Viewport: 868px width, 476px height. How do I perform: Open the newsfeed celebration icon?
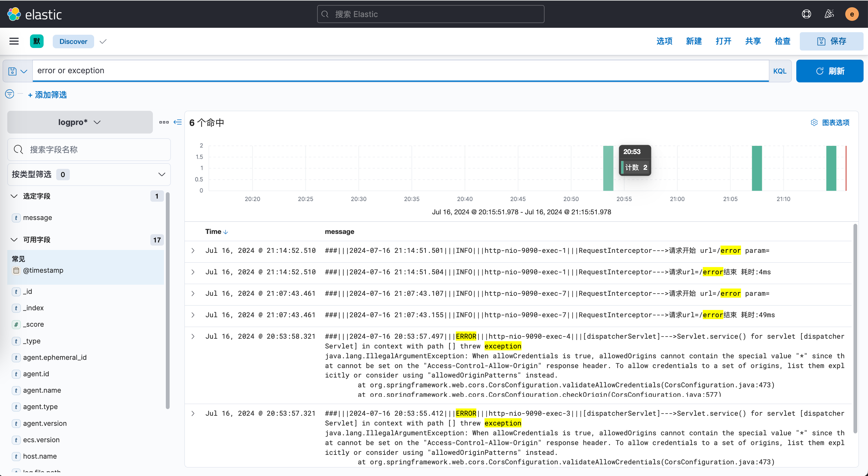(x=829, y=14)
